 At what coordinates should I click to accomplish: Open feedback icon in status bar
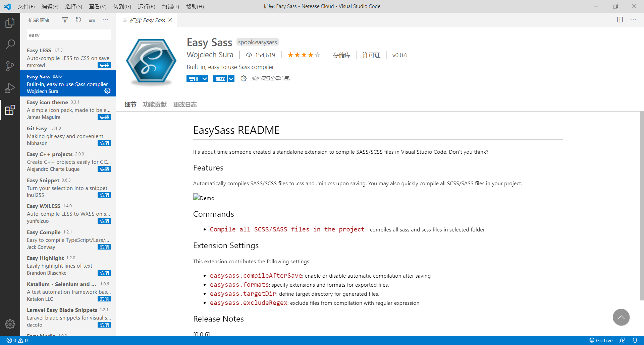(622, 340)
